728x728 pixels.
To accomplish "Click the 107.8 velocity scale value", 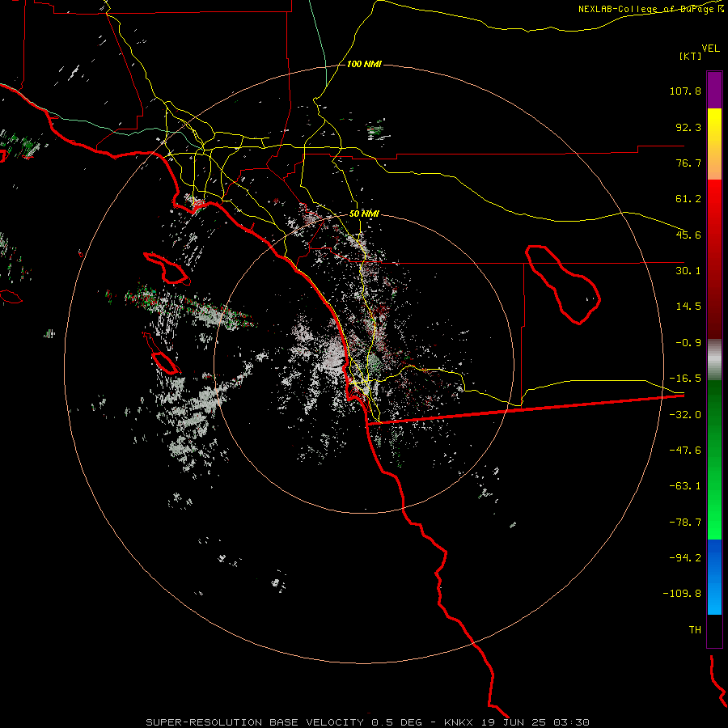I will (x=685, y=91).
